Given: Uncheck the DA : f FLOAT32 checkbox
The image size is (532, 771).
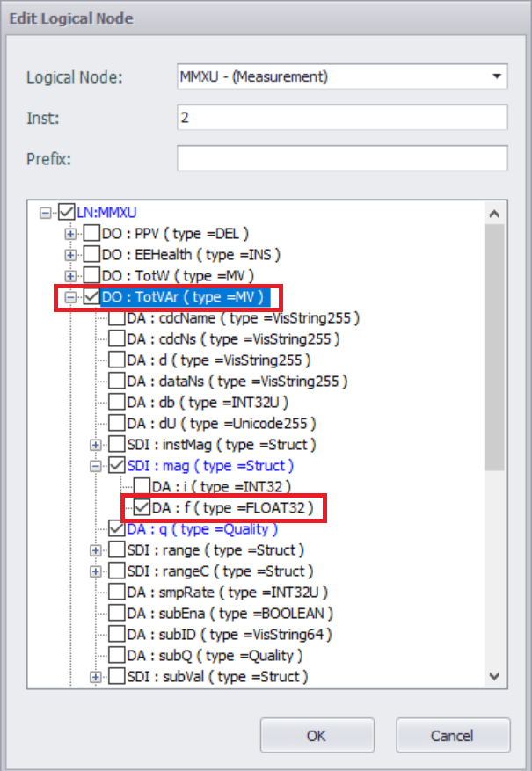Looking at the screenshot, I should coord(142,508).
